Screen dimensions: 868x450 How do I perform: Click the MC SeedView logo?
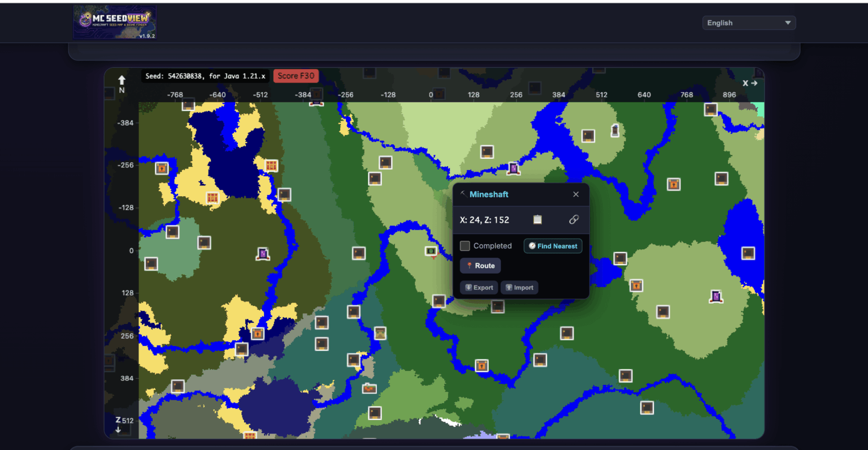tap(115, 23)
